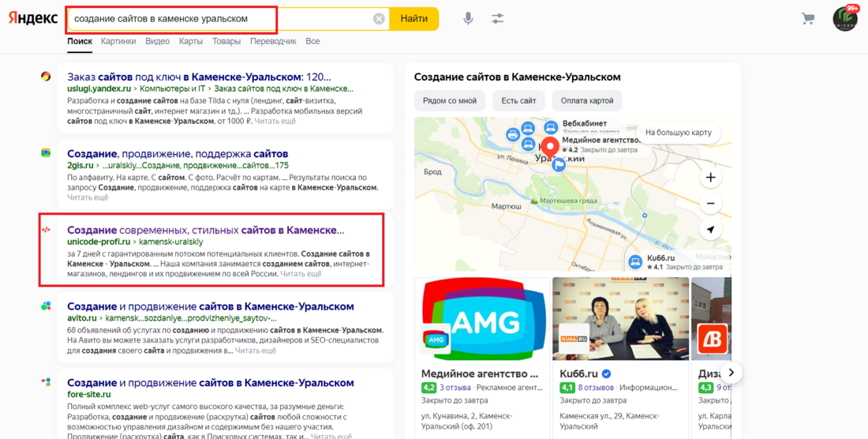868x439 pixels.
Task: Show next company cards with arrow
Action: point(731,373)
